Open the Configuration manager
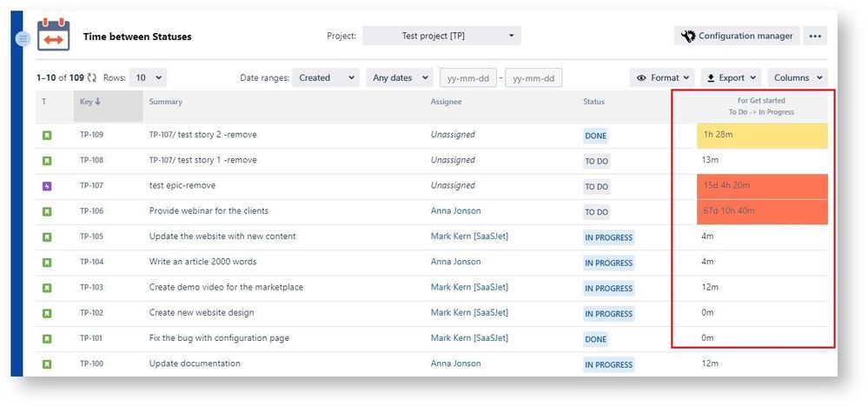Screen dimensions: 868x407 [737, 36]
